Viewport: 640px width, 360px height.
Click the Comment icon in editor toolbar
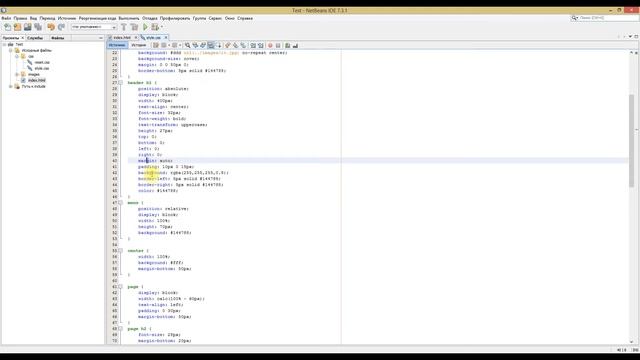[x=287, y=45]
